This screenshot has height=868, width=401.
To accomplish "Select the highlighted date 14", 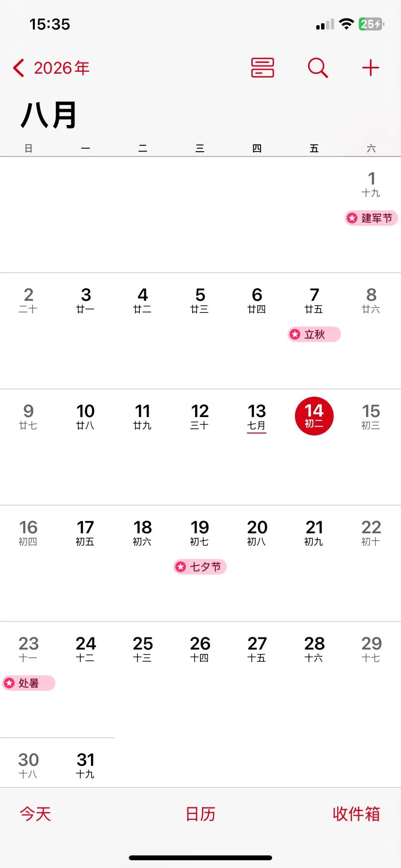I will pos(314,416).
